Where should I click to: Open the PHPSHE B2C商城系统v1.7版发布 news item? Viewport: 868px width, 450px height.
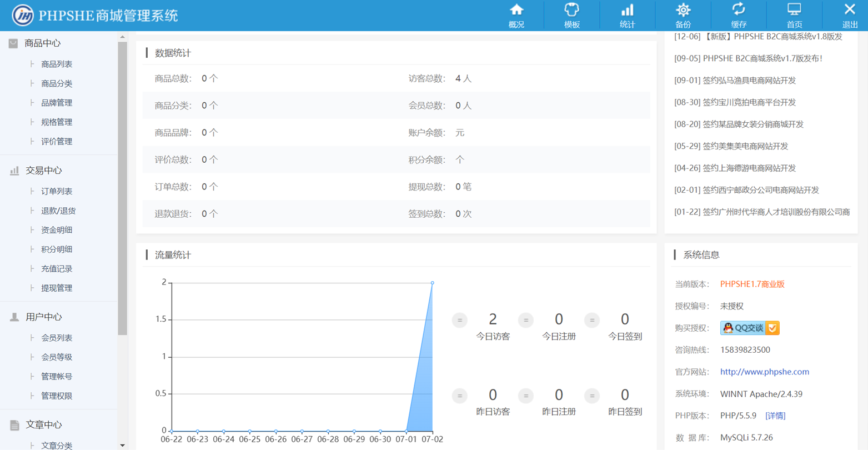(x=747, y=58)
